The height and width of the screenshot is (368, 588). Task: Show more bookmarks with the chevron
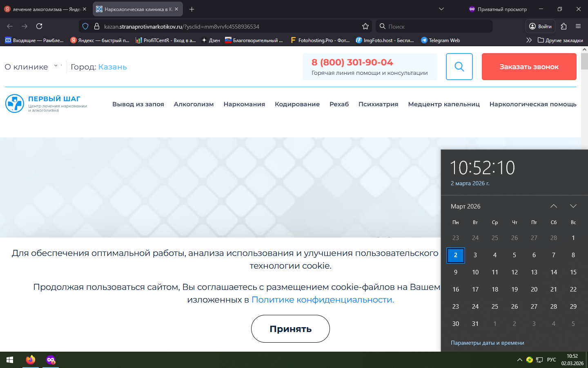(x=529, y=40)
